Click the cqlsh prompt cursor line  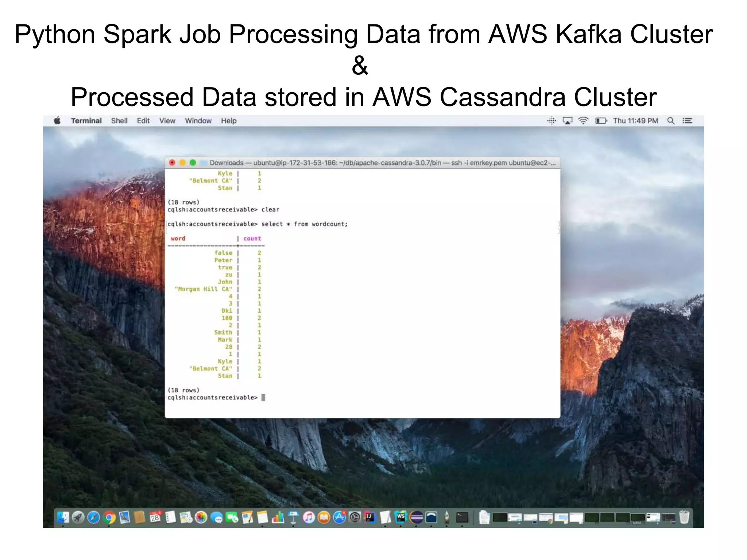click(216, 397)
